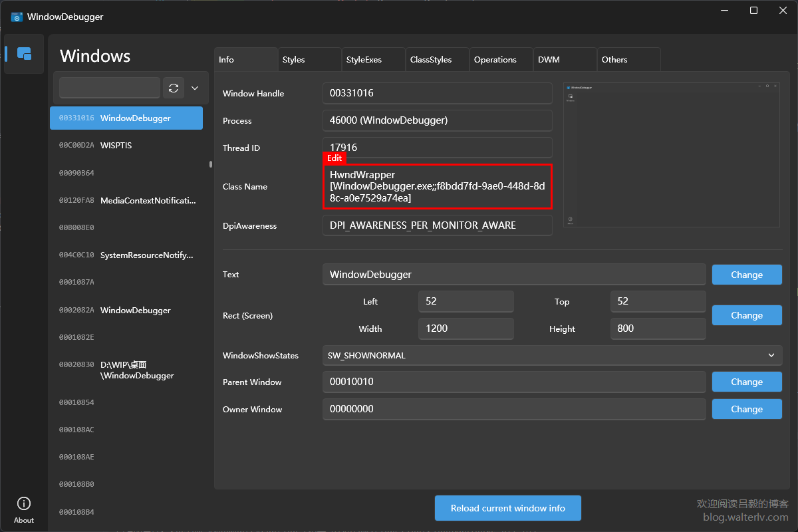
Task: Click the window list scrollbar thumb
Action: [x=211, y=164]
